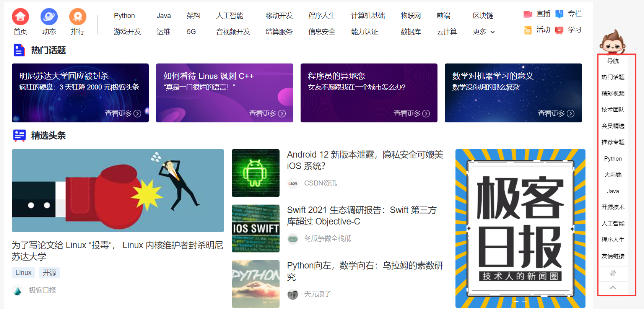Open the 结算服务 category

click(x=279, y=32)
